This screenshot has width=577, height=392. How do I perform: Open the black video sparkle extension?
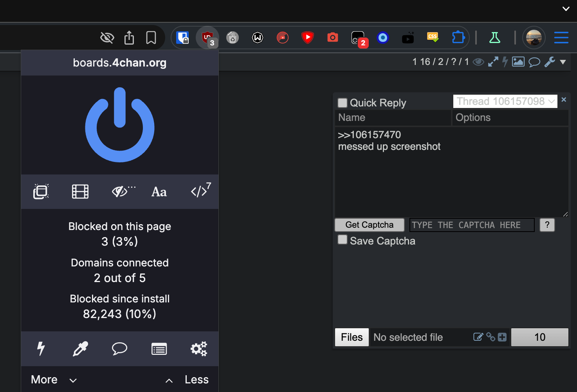[408, 38]
